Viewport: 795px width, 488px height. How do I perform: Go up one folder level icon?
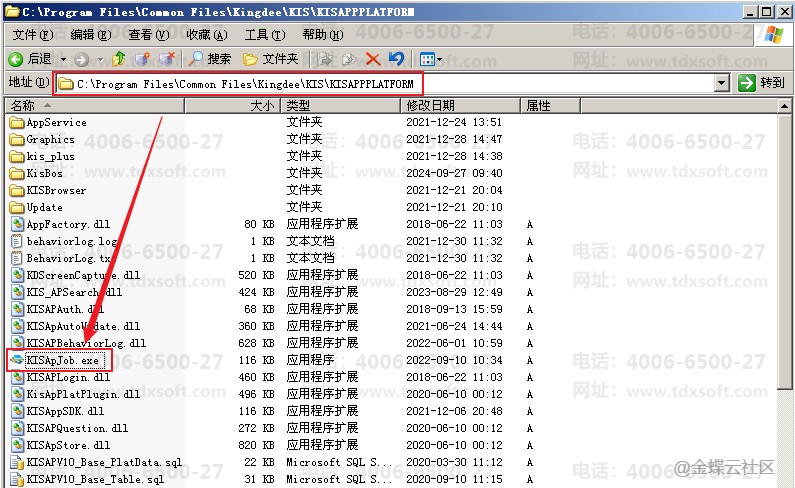pyautogui.click(x=118, y=59)
